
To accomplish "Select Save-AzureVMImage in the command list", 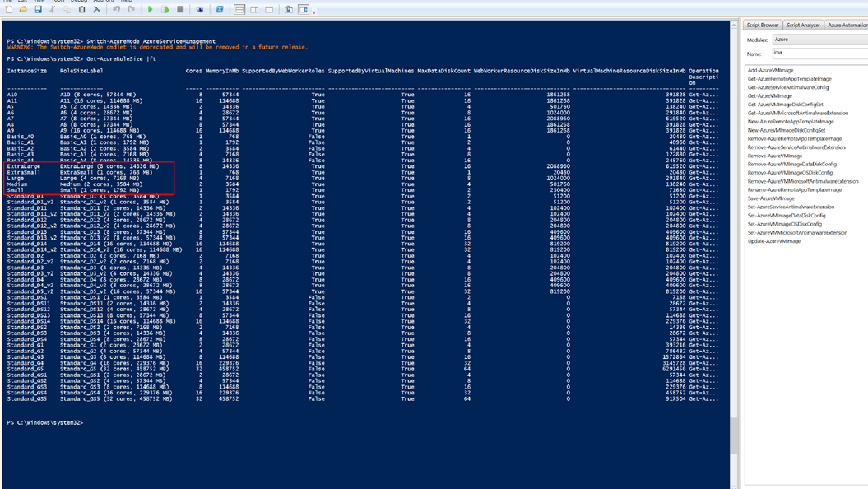I will coord(771,198).
